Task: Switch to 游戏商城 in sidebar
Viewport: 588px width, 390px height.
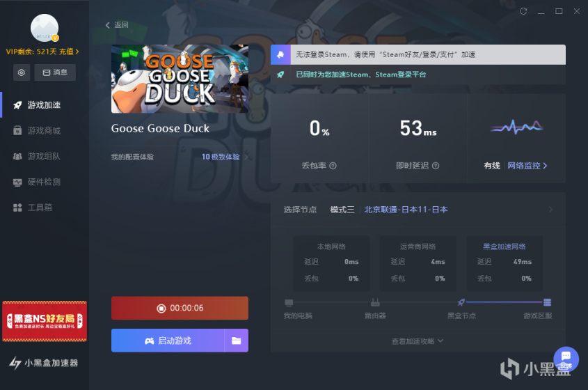Action: point(44,131)
